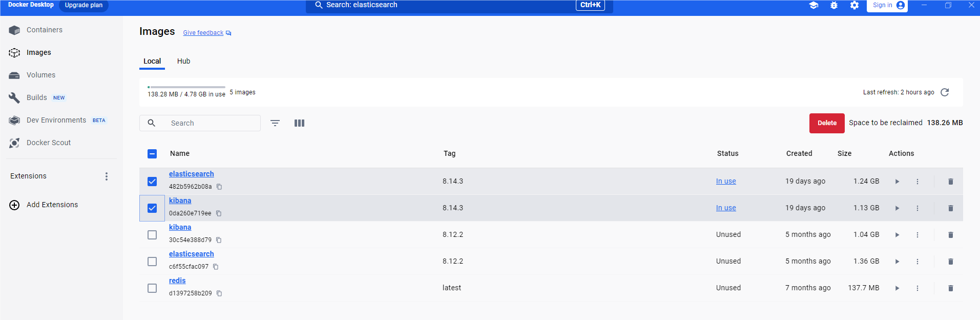Copy the kibana image ID 30c54e388d79
The height and width of the screenshot is (320, 980).
[219, 240]
